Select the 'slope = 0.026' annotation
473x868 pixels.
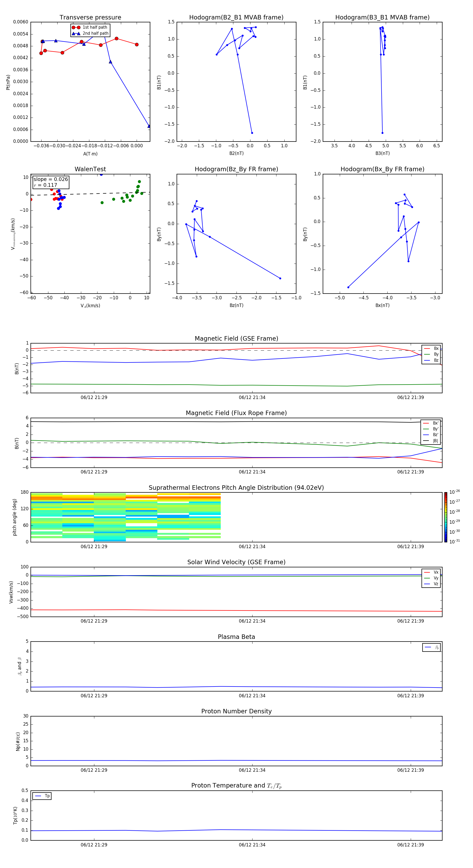pyautogui.click(x=51, y=179)
